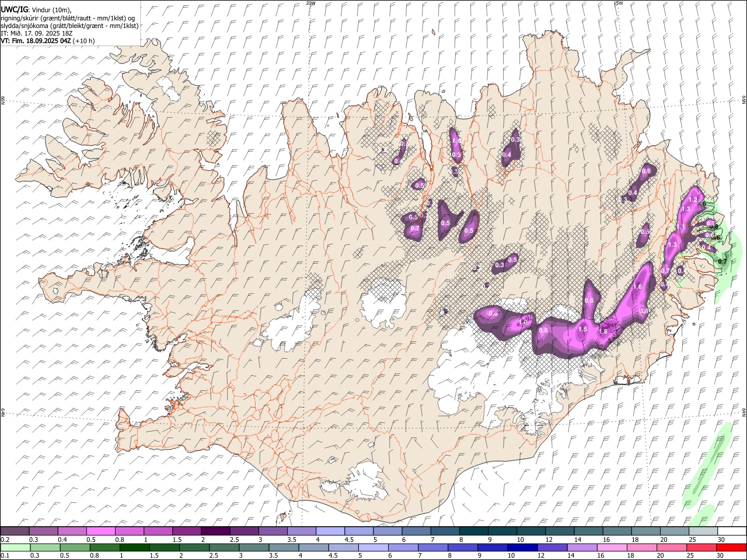
Task: Select the 30 white swatch ending the upper legend
Action: tap(731, 531)
